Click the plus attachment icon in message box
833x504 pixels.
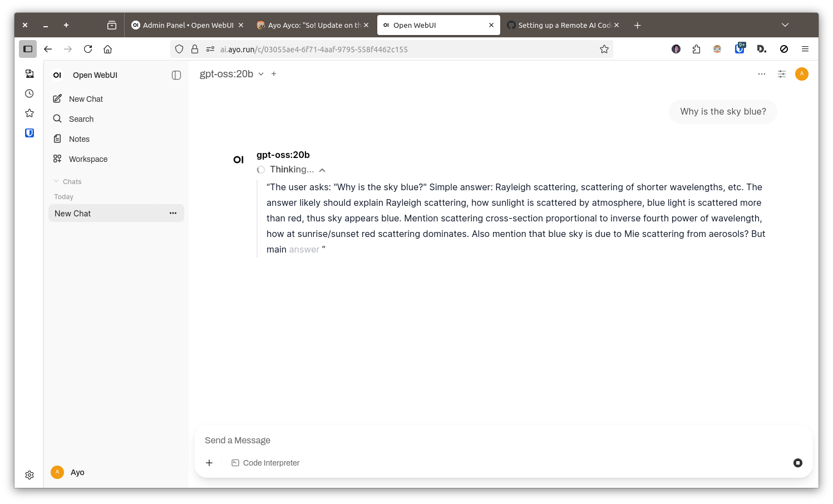tap(209, 463)
